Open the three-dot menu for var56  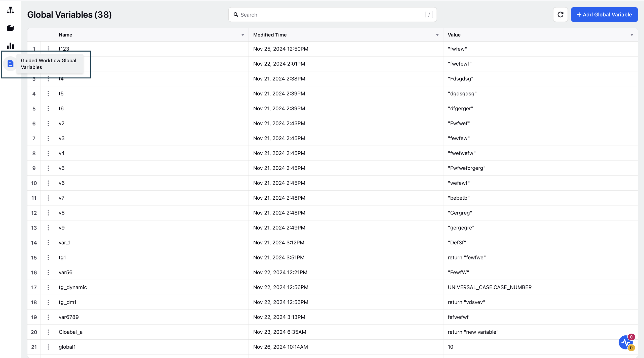coord(48,272)
